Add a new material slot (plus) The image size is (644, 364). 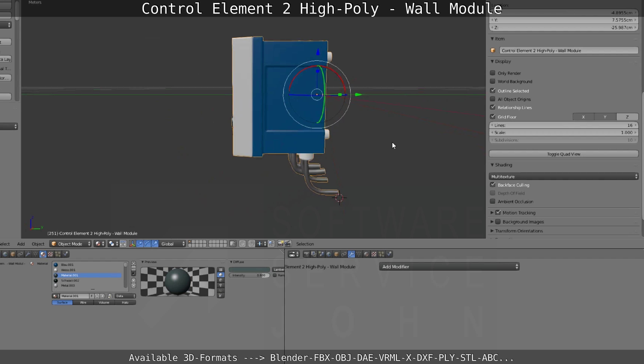point(134,263)
